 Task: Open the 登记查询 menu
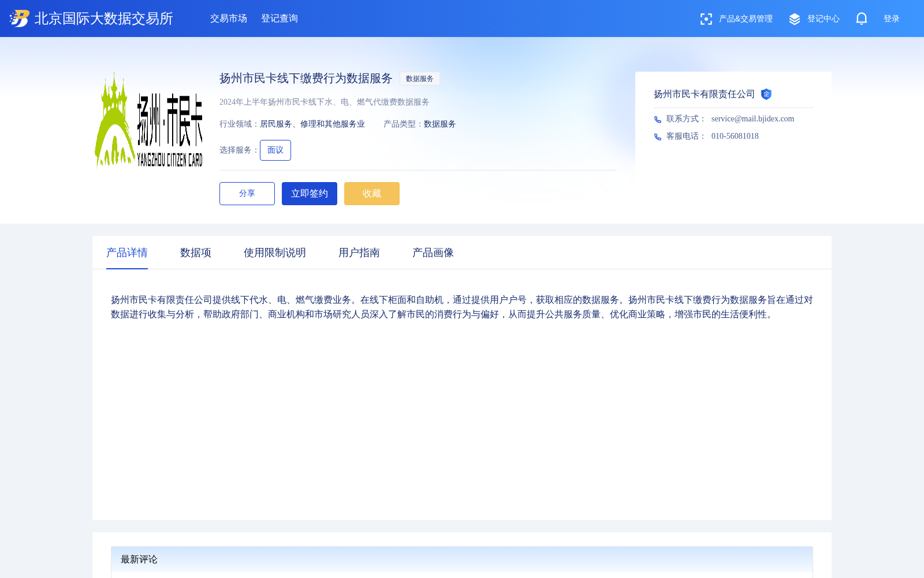click(280, 18)
